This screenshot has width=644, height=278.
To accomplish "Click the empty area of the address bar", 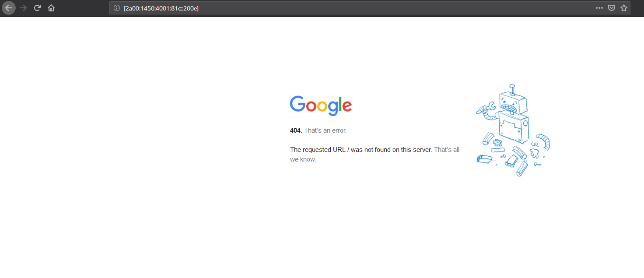I will pyautogui.click(x=372, y=8).
